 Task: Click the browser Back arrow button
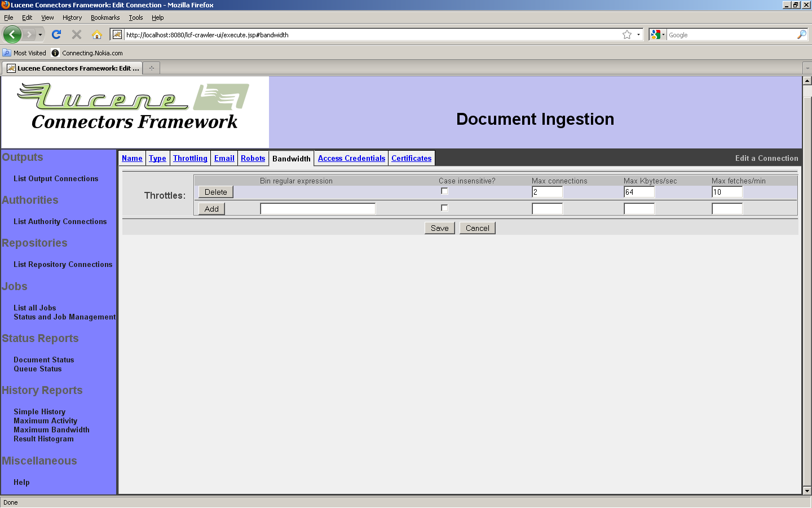pyautogui.click(x=12, y=34)
